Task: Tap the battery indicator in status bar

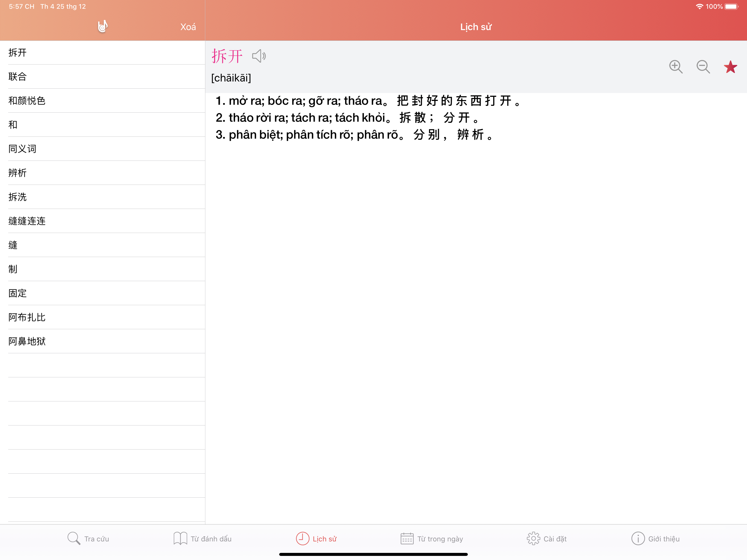Action: (731, 6)
